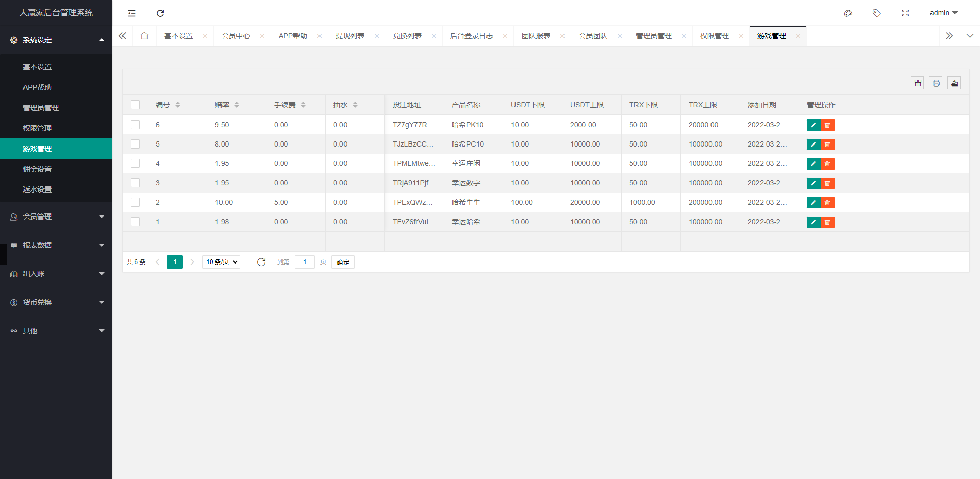The height and width of the screenshot is (479, 980).
Task: Check the box for row 6
Action: point(135,125)
